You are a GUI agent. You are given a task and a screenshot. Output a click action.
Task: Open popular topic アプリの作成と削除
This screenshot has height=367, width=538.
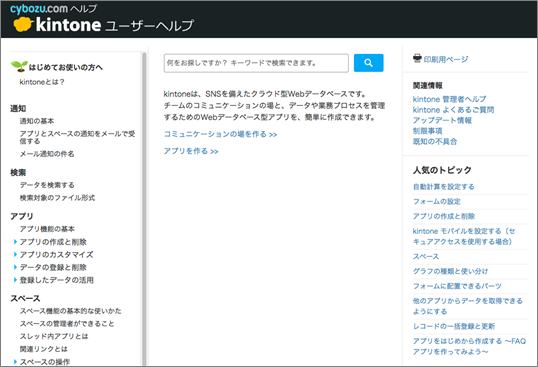pyautogui.click(x=444, y=216)
